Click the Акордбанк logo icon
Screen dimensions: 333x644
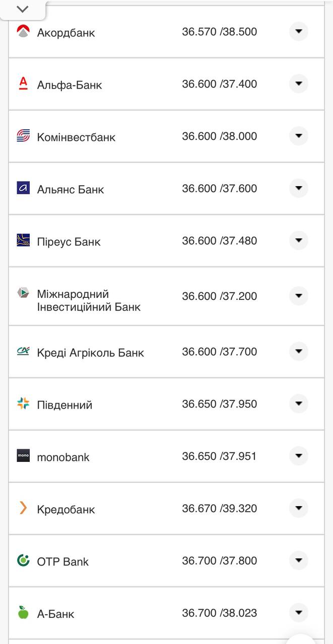pos(22,31)
